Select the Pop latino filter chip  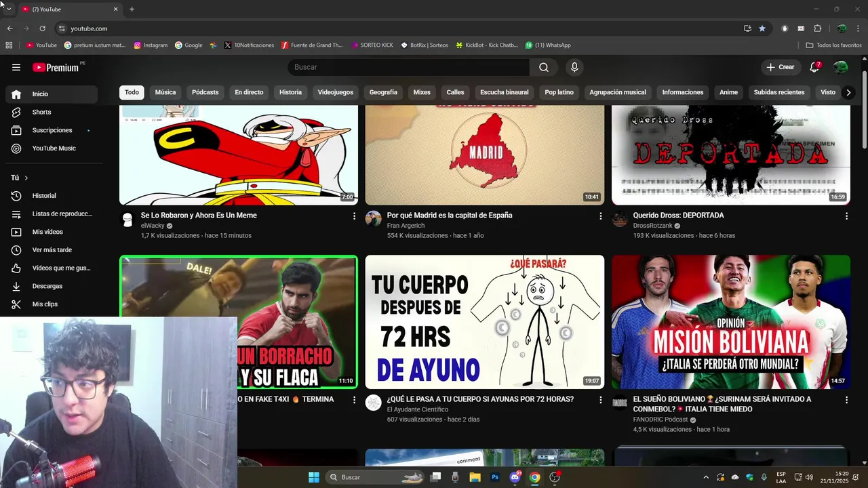[x=559, y=92]
